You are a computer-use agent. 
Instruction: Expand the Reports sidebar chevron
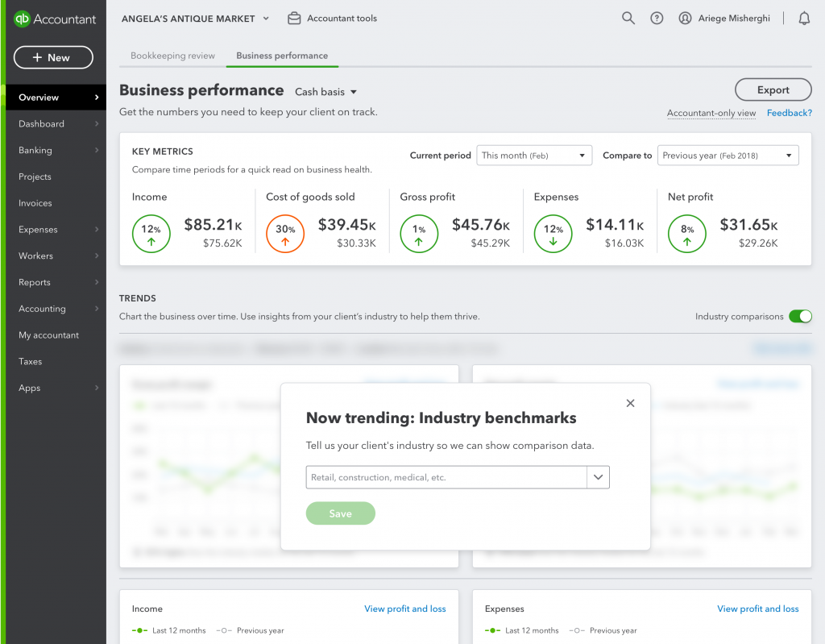click(97, 282)
